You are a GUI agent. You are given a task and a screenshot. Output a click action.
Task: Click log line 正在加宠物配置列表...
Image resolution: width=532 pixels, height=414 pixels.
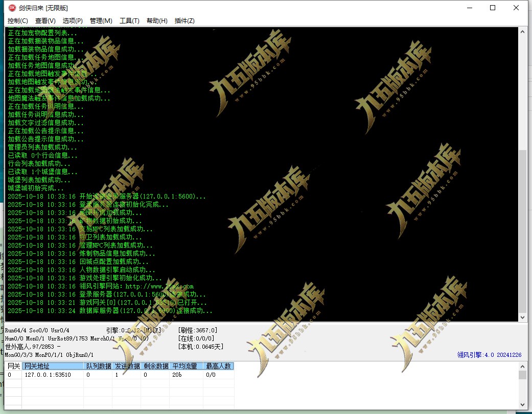(x=42, y=33)
